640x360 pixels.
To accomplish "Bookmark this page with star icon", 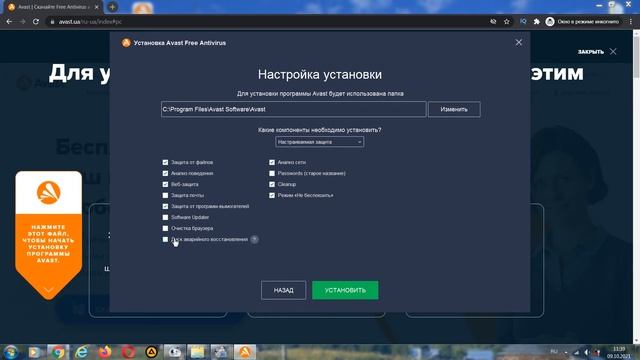I will click(507, 22).
